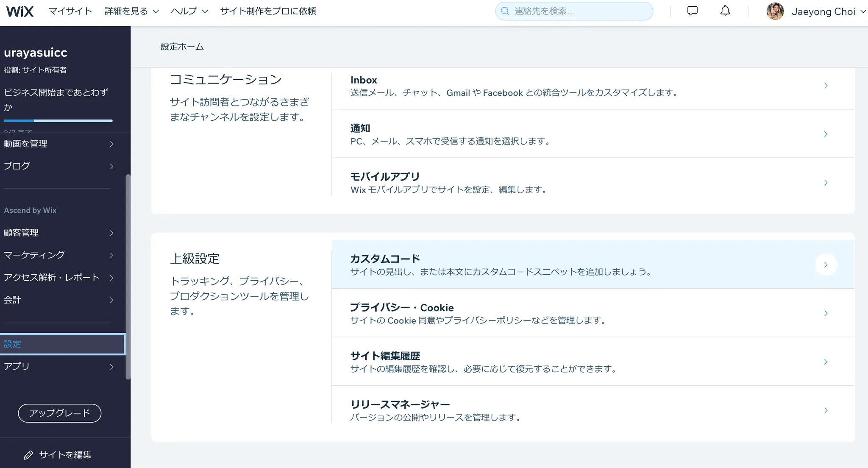This screenshot has width=868, height=468.
Task: Click the arrow on the カスタムコード row
Action: click(826, 265)
